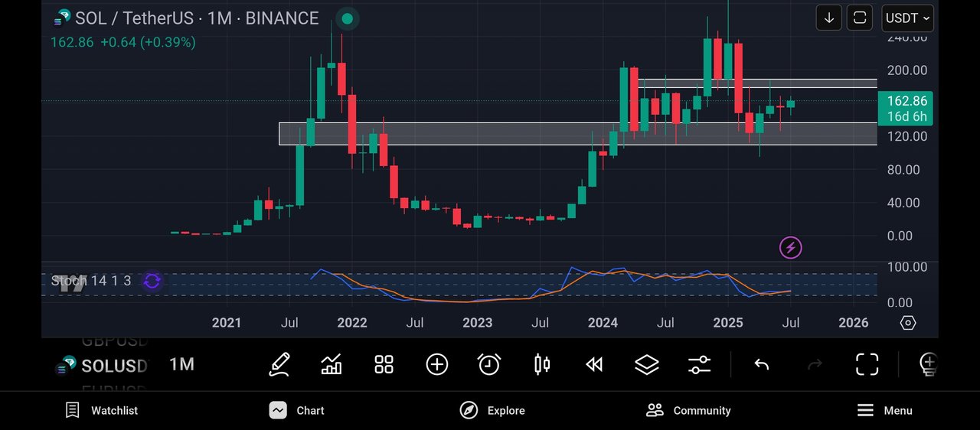Open the lightbulb ideas icon
980x430 pixels.
pos(928,364)
